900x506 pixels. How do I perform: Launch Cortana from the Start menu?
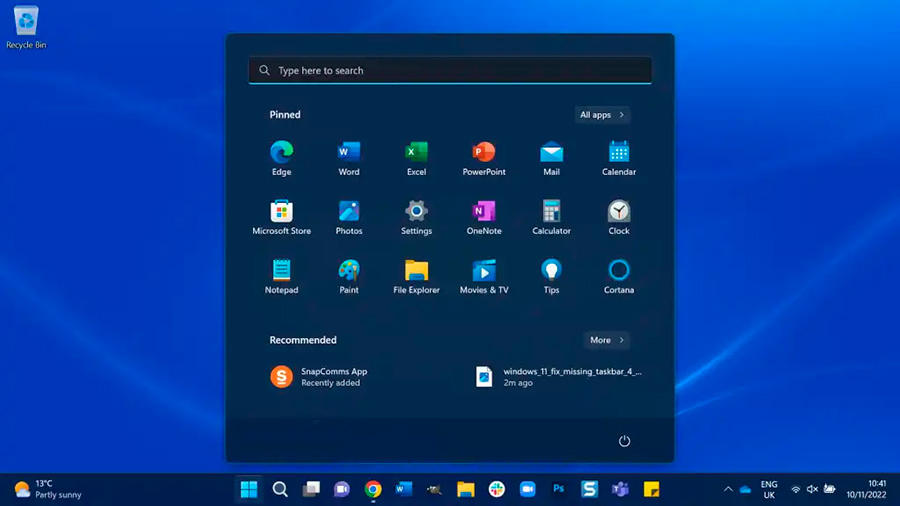(619, 271)
